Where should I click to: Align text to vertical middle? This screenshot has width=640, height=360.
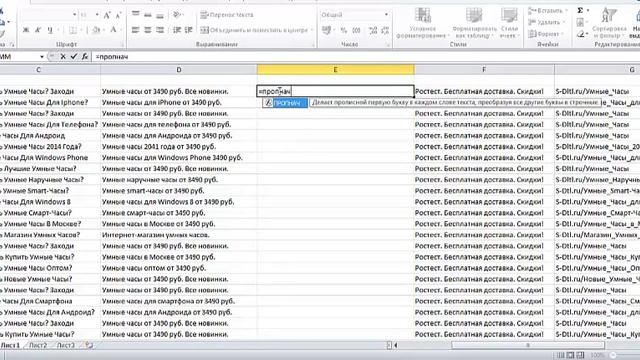click(x=148, y=15)
